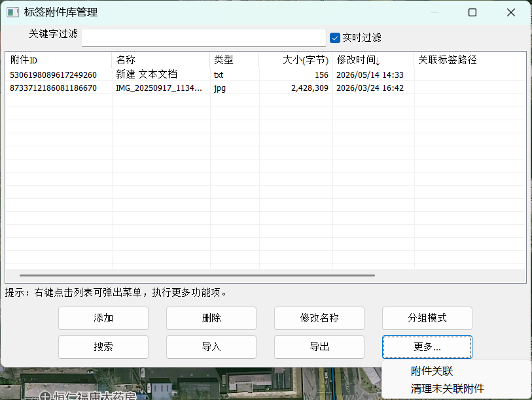
Task: Sort by 关联标签路径 column header
Action: tap(470, 60)
